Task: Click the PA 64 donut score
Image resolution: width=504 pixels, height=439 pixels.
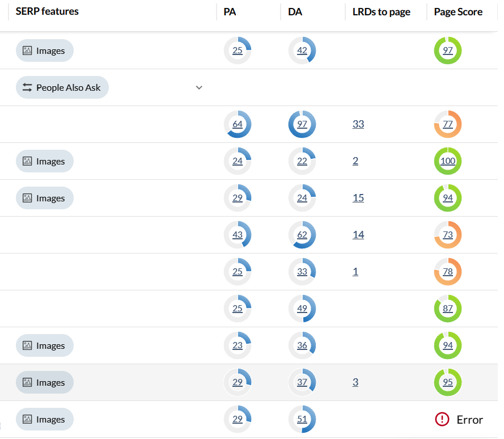Action: 238,125
